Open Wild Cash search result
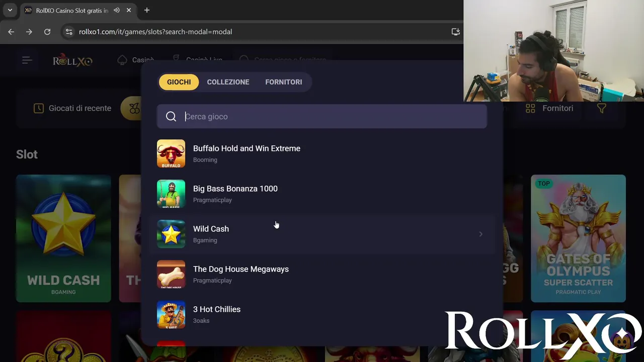The image size is (644, 362). tap(322, 234)
